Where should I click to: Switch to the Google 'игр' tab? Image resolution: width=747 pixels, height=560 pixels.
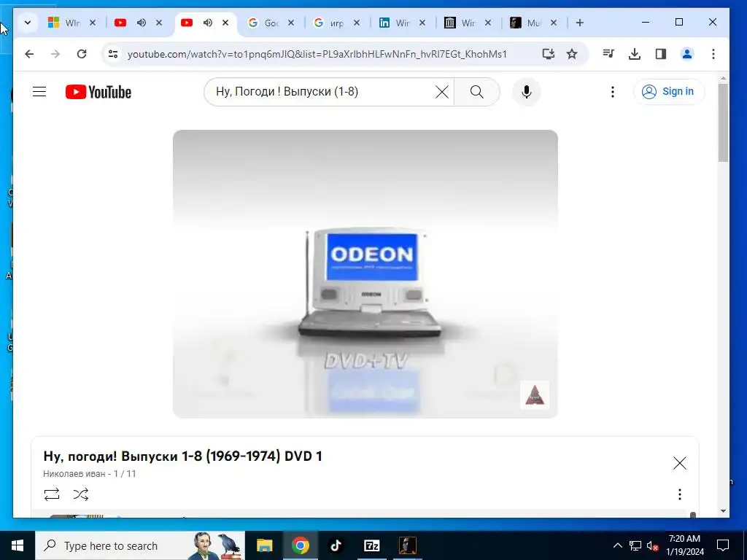tap(330, 23)
